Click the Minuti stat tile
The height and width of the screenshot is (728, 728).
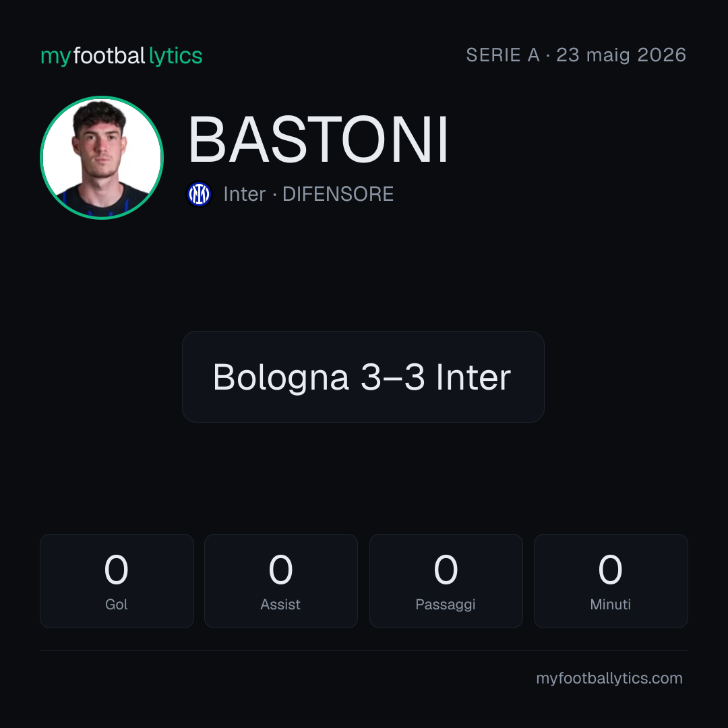point(611,581)
